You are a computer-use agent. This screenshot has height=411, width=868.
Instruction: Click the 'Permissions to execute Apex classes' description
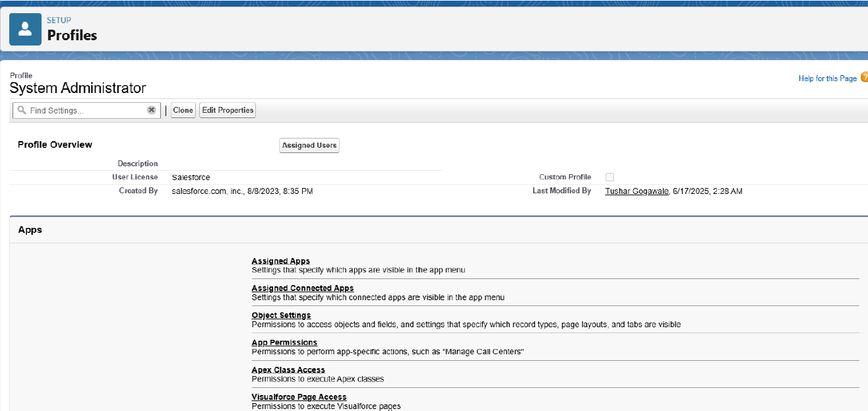point(318,379)
